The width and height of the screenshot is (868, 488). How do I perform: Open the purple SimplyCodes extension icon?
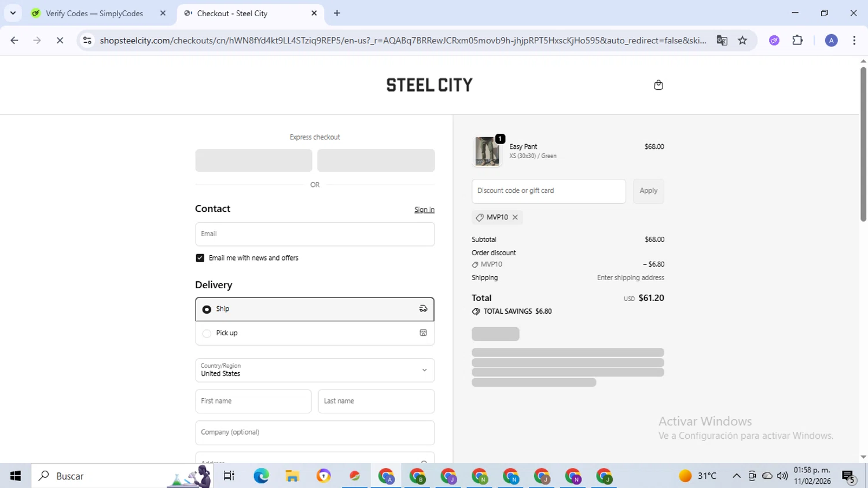[x=774, y=41]
